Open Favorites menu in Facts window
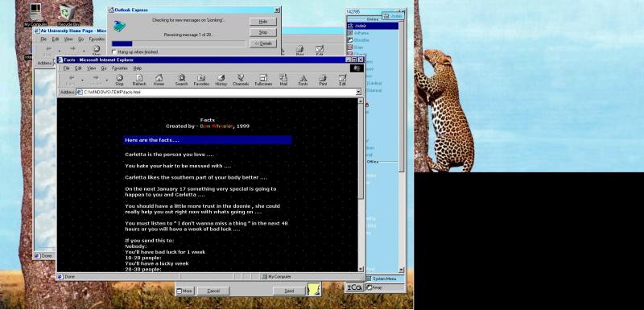The width and height of the screenshot is (644, 310). click(x=120, y=68)
